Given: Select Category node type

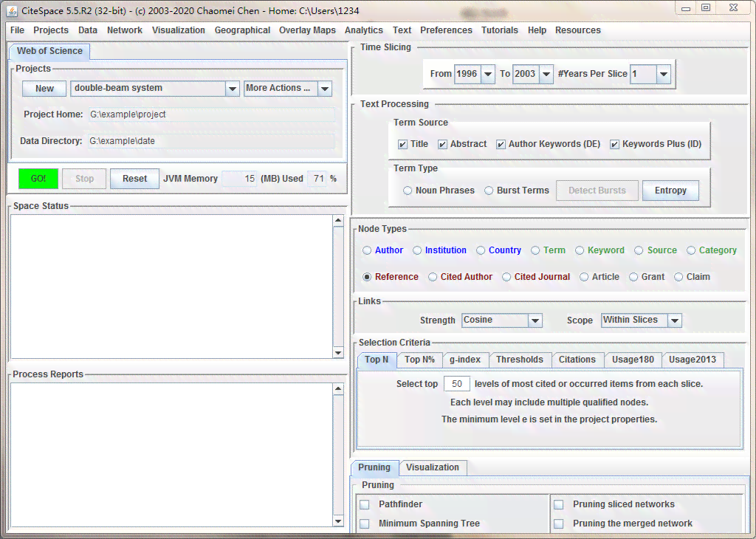Looking at the screenshot, I should click(691, 250).
